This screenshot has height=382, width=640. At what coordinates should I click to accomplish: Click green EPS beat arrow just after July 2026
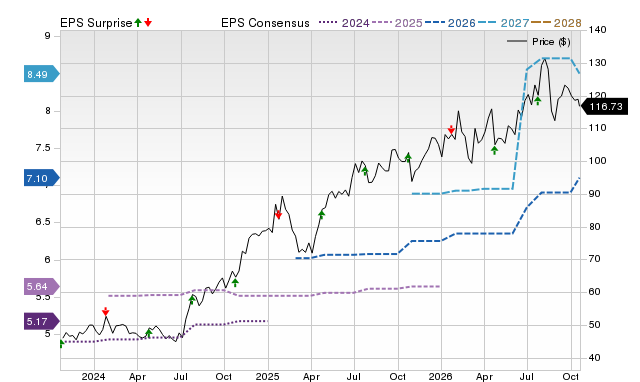[x=538, y=101]
